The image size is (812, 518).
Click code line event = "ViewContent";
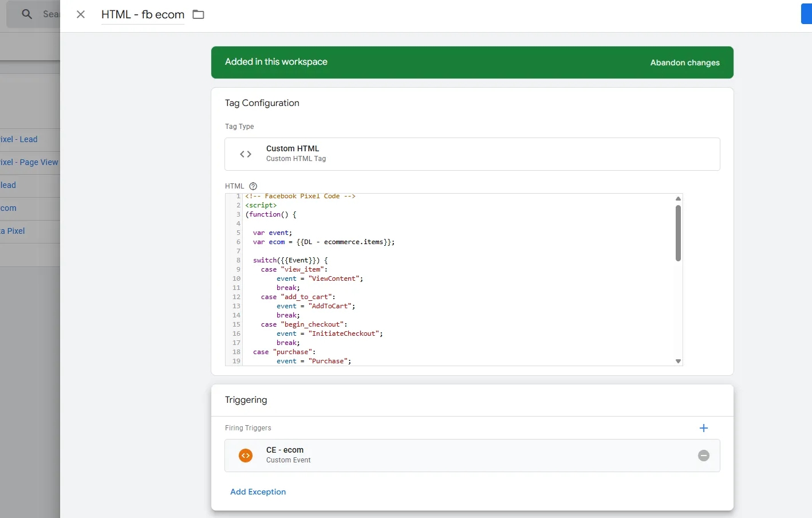pyautogui.click(x=320, y=278)
